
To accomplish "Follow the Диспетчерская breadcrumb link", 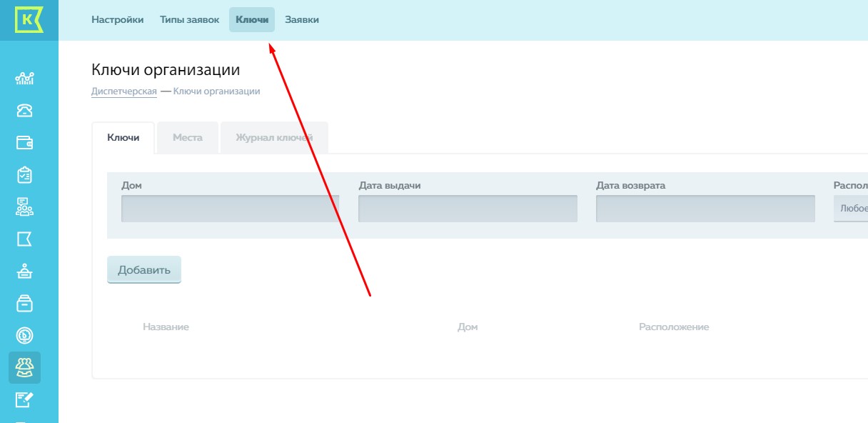I will coord(124,91).
